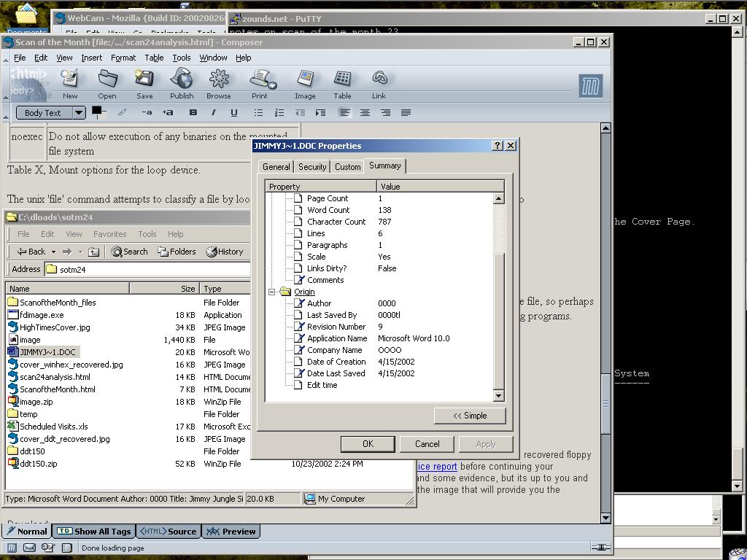Outdent the text using outdent icon
This screenshot has width=747, height=560.
[300, 113]
